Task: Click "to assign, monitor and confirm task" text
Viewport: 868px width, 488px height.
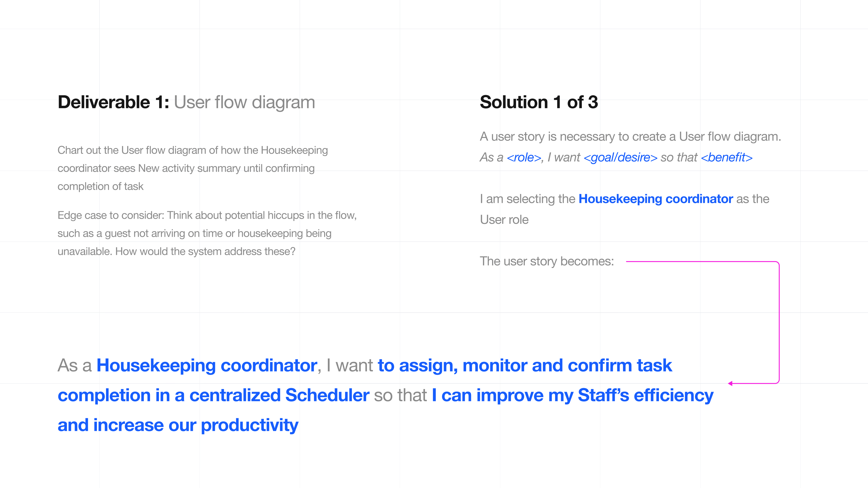Action: click(525, 365)
